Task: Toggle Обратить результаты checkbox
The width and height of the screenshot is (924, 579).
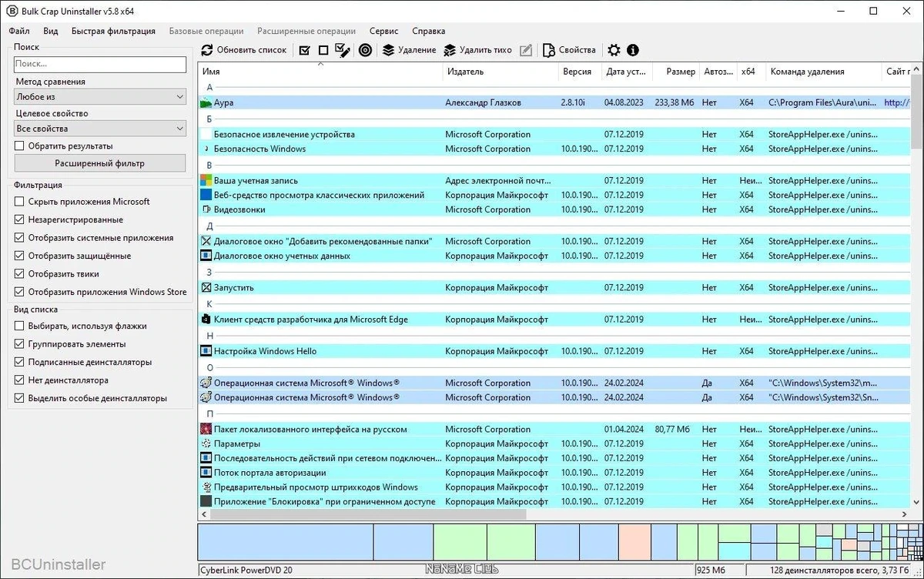Action: pos(19,146)
